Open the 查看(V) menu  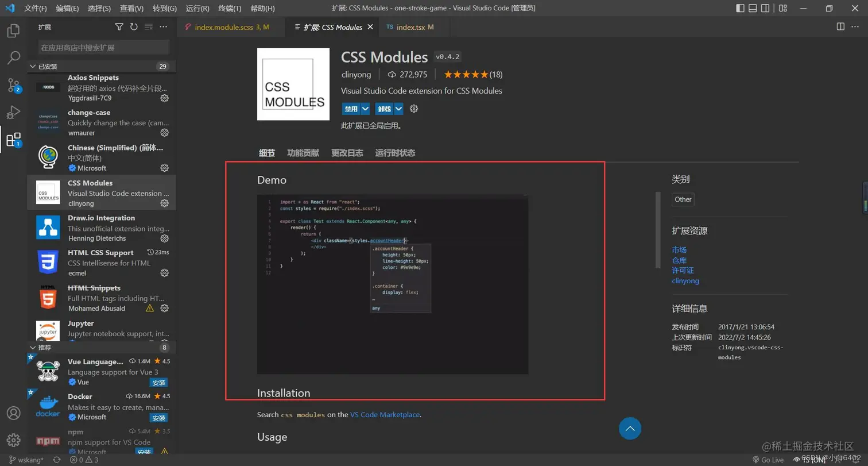(132, 8)
